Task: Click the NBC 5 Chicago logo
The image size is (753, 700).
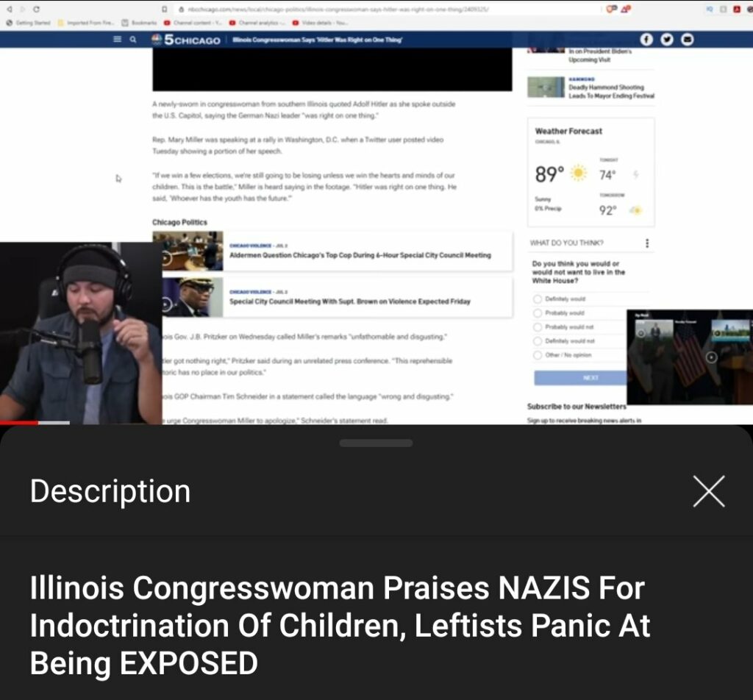Action: pyautogui.click(x=186, y=40)
